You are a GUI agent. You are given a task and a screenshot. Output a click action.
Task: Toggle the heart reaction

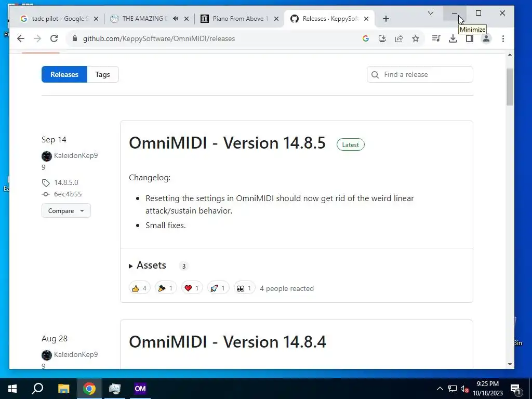(192, 288)
